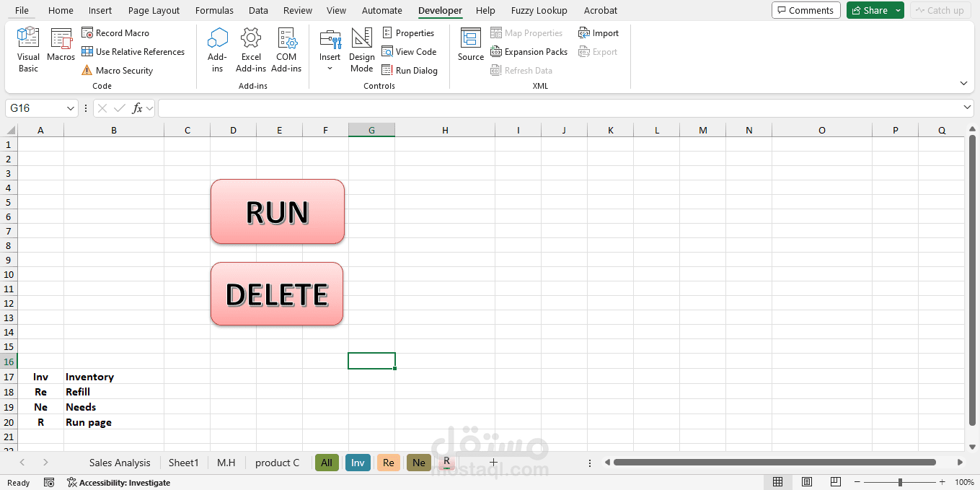Viewport: 980px width, 490px height.
Task: Open the Sales Analysis sheet
Action: (x=120, y=463)
